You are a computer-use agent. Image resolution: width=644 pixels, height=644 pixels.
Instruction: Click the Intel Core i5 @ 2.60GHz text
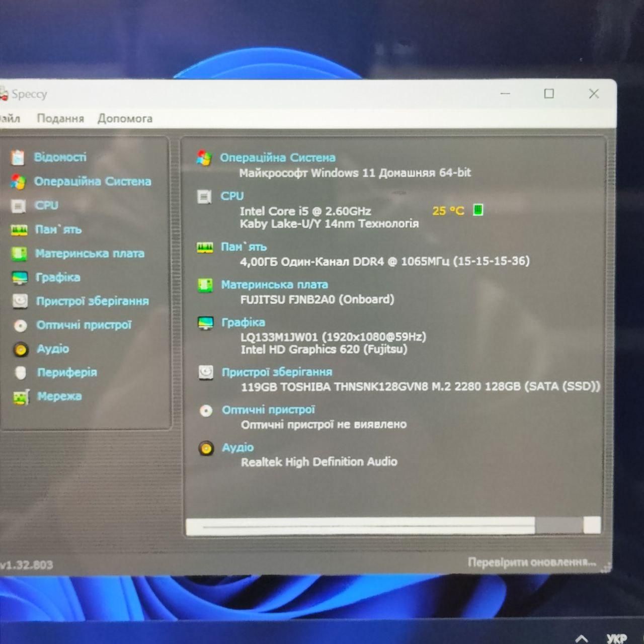pos(305,211)
